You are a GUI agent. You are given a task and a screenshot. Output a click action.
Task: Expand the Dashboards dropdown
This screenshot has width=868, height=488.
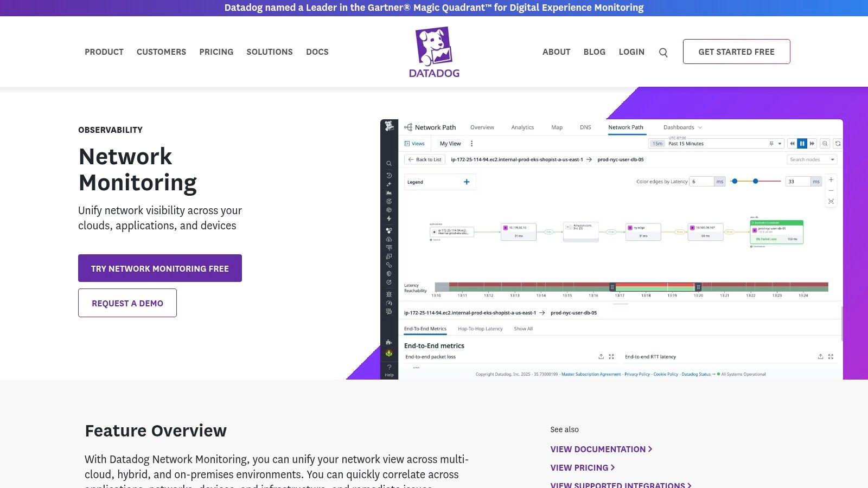[x=682, y=127]
